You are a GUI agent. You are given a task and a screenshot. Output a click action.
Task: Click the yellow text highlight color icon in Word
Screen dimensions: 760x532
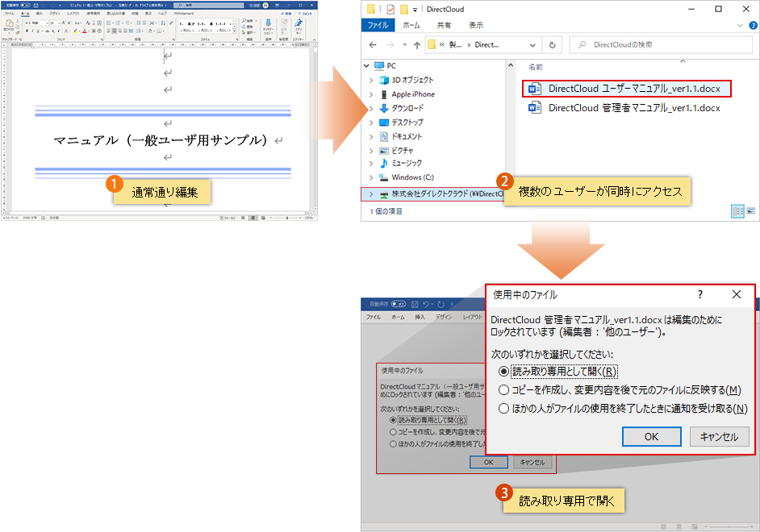[75, 31]
